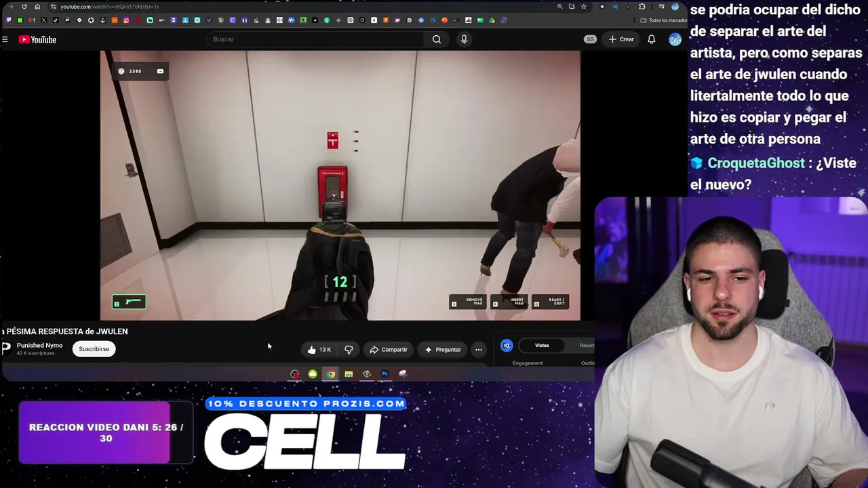This screenshot has width=868, height=488.
Task: Click the YouTube search magnifier button
Action: 437,39
